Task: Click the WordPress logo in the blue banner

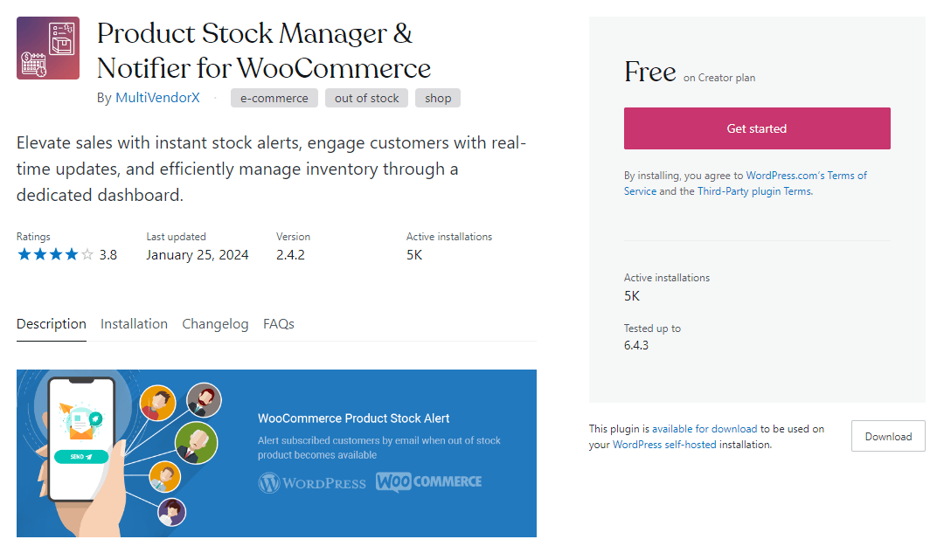Action: click(x=312, y=481)
